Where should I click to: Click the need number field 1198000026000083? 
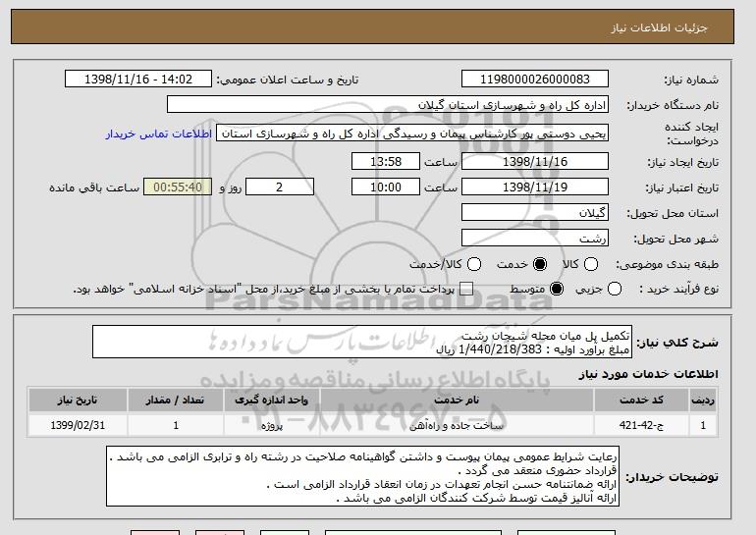pyautogui.click(x=535, y=80)
